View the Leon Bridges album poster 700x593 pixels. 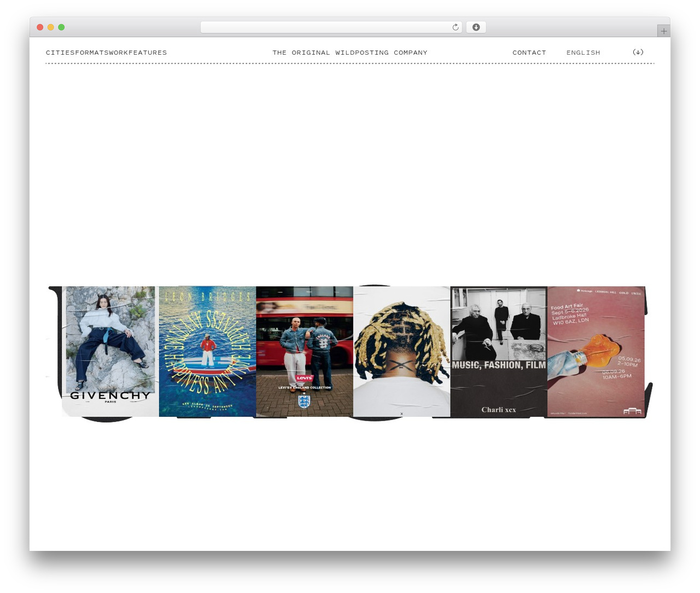(207, 351)
